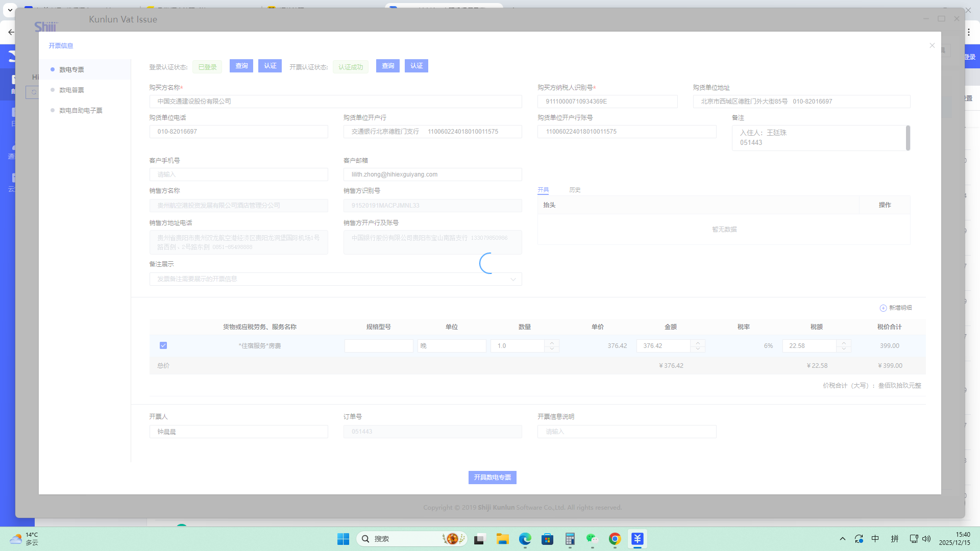Click the 开具数电专票 button
Screen dimensions: 980x551
pos(492,478)
